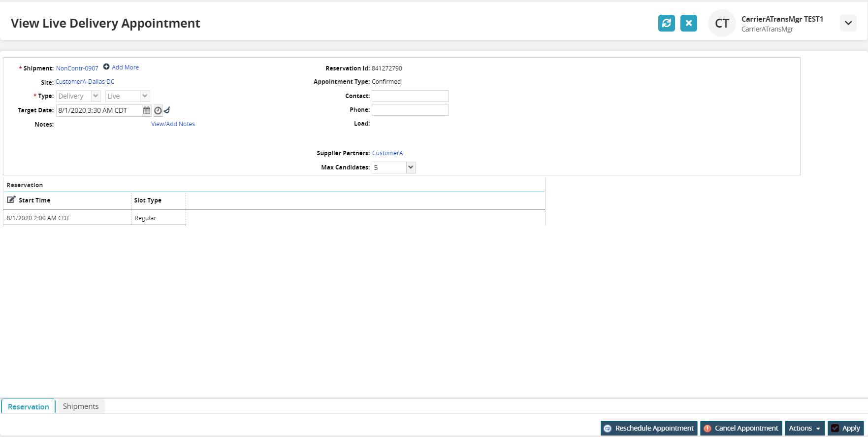Open the CustomerA-Dallas DC site link
Viewport: 868px width, 437px height.
coord(85,82)
